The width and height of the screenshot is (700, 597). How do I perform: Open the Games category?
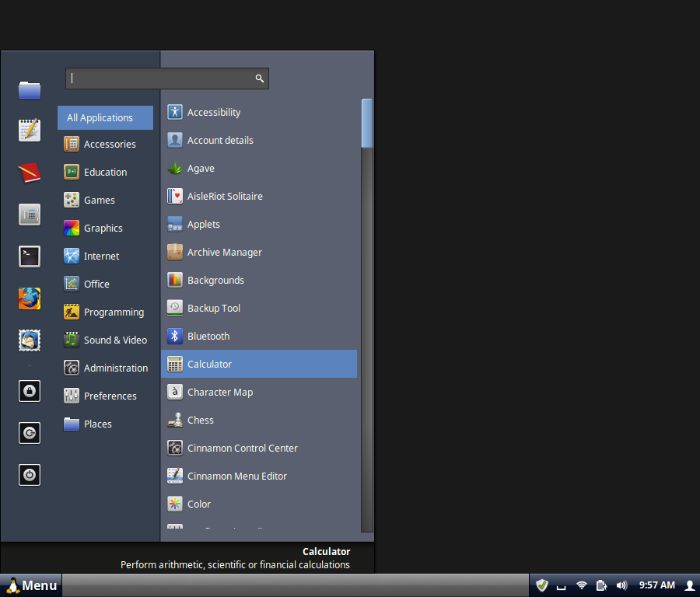click(105, 200)
